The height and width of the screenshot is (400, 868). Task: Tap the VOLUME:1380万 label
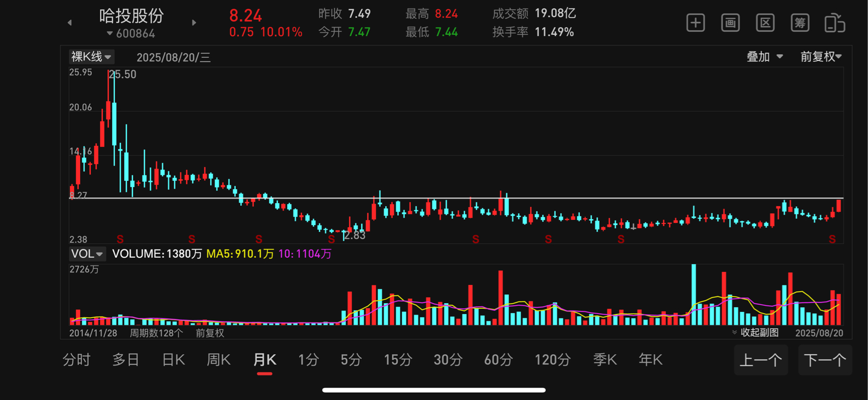(x=157, y=254)
